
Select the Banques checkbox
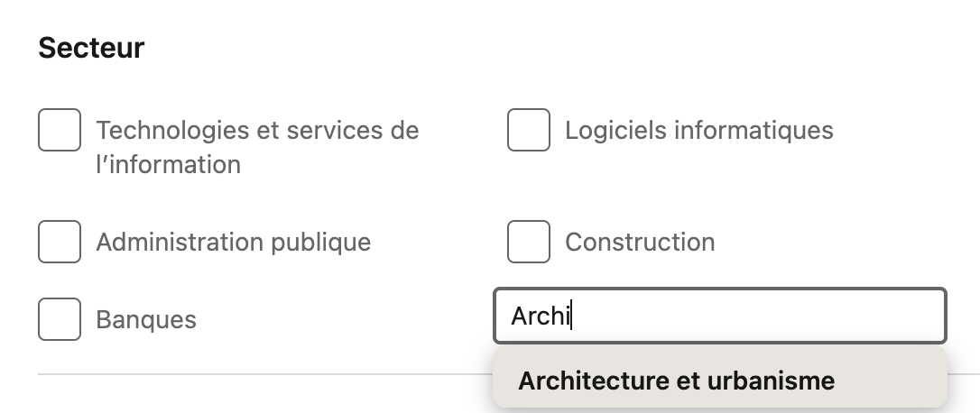coord(60,319)
